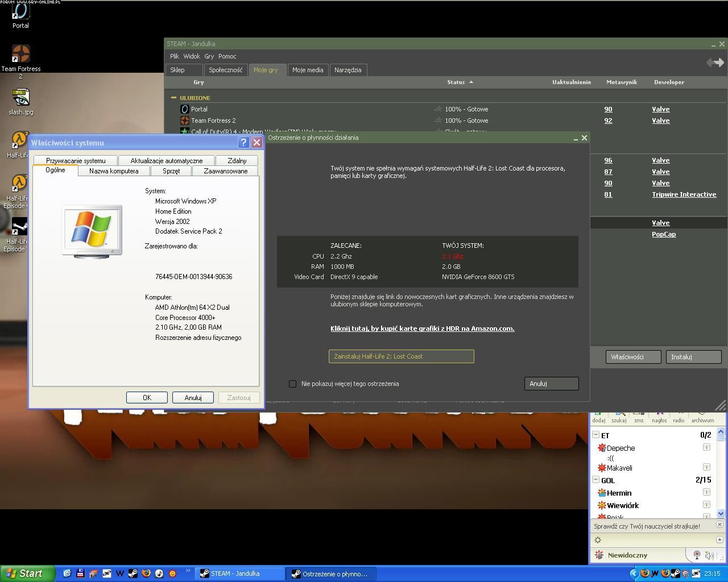
Task: Click the help question mark in System Properties
Action: 243,143
